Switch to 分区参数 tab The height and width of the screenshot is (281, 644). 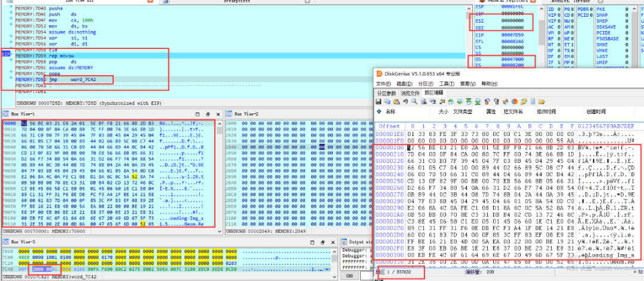tap(386, 93)
